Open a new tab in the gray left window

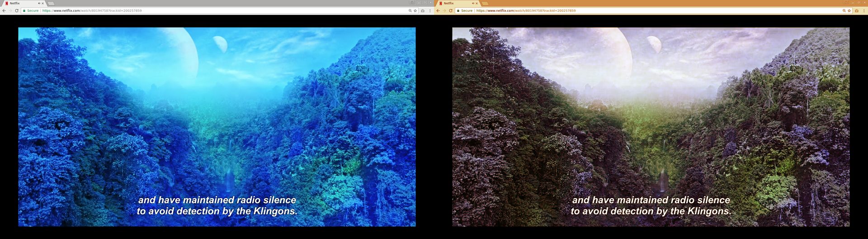point(51,3)
